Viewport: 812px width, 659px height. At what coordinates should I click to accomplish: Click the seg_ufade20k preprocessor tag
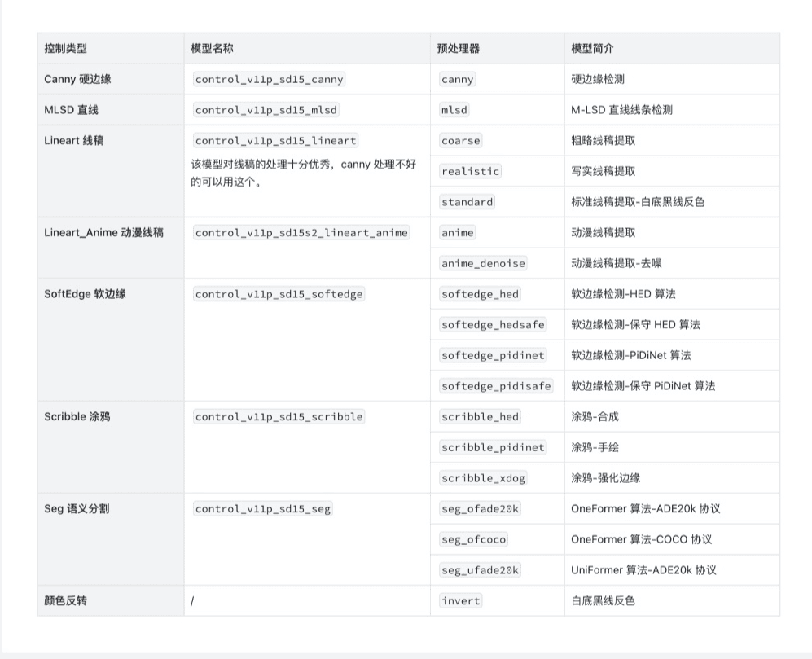pyautogui.click(x=480, y=570)
